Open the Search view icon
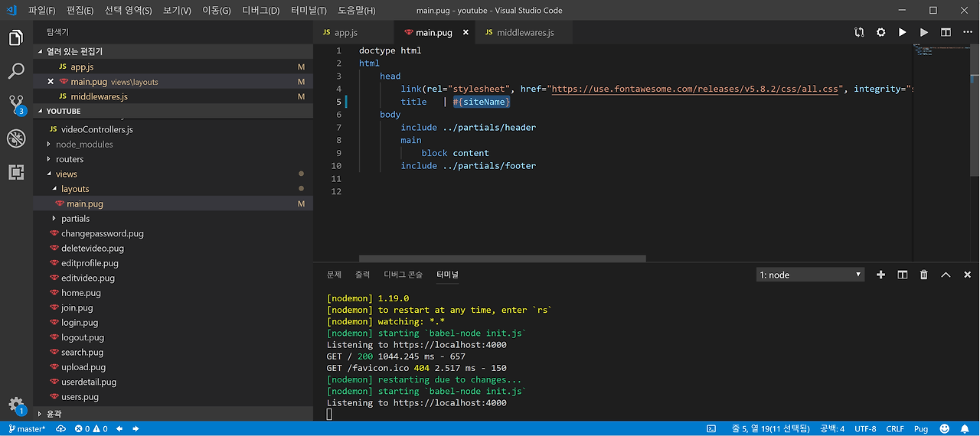This screenshot has width=980, height=436. coord(16,72)
